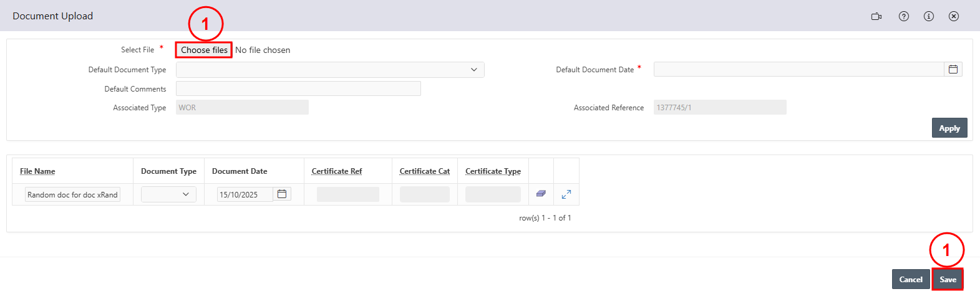980x304 pixels.
Task: Open the row's Document Type dropdown
Action: 168,194
